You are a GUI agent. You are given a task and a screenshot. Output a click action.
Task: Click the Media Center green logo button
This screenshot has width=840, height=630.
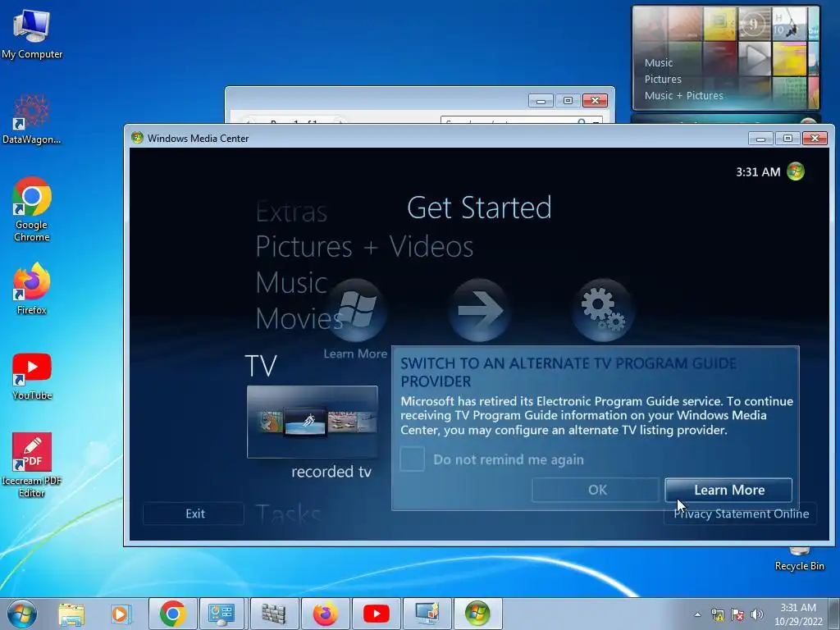pos(796,171)
